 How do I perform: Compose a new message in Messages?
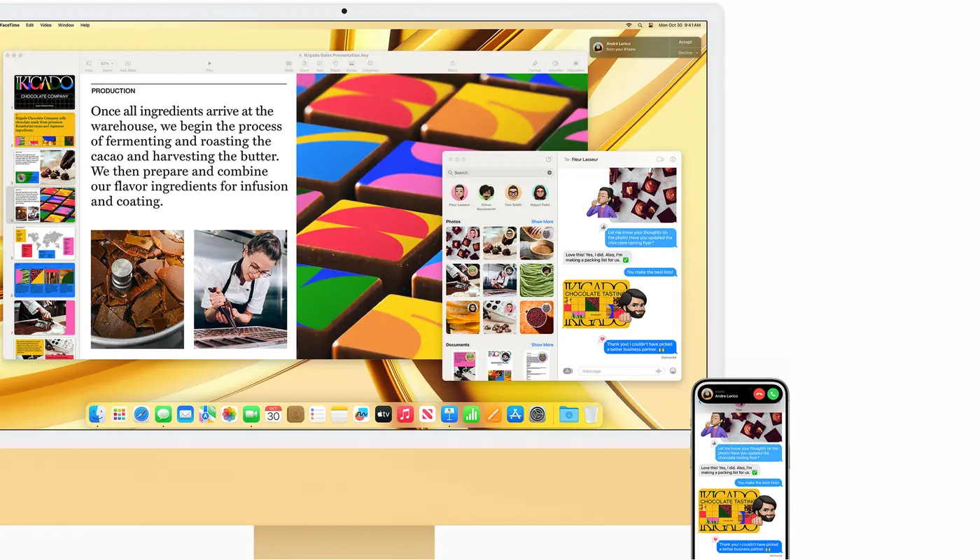(548, 160)
